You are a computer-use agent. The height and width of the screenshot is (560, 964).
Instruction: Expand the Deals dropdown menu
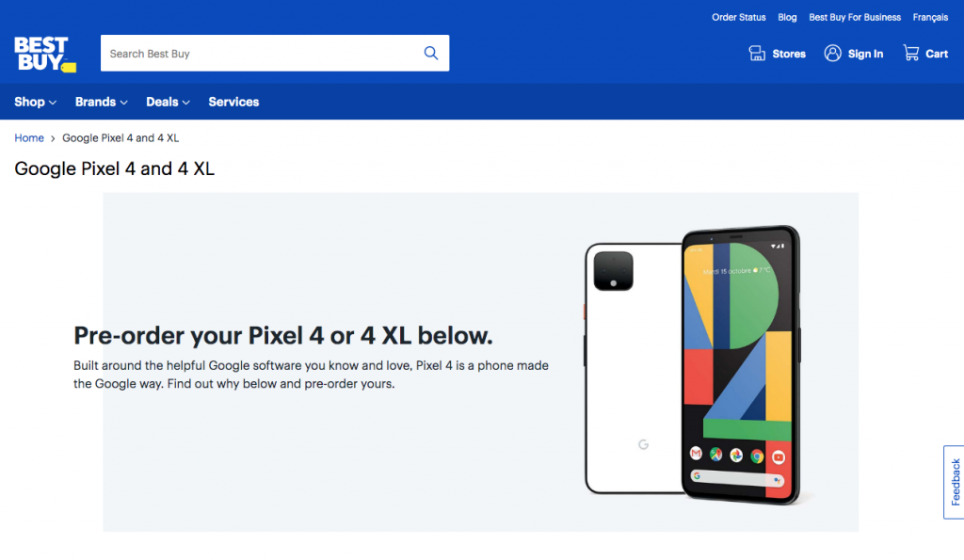[x=168, y=102]
